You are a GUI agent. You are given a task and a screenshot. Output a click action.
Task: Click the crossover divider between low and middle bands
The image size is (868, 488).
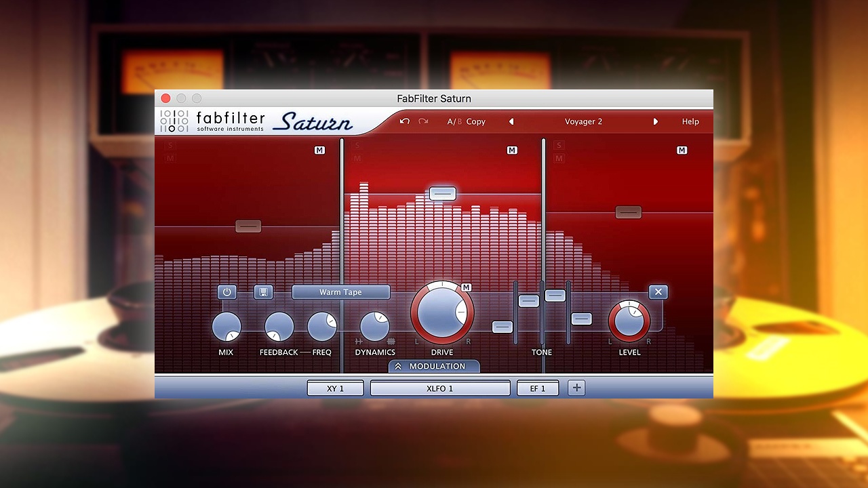(x=342, y=255)
